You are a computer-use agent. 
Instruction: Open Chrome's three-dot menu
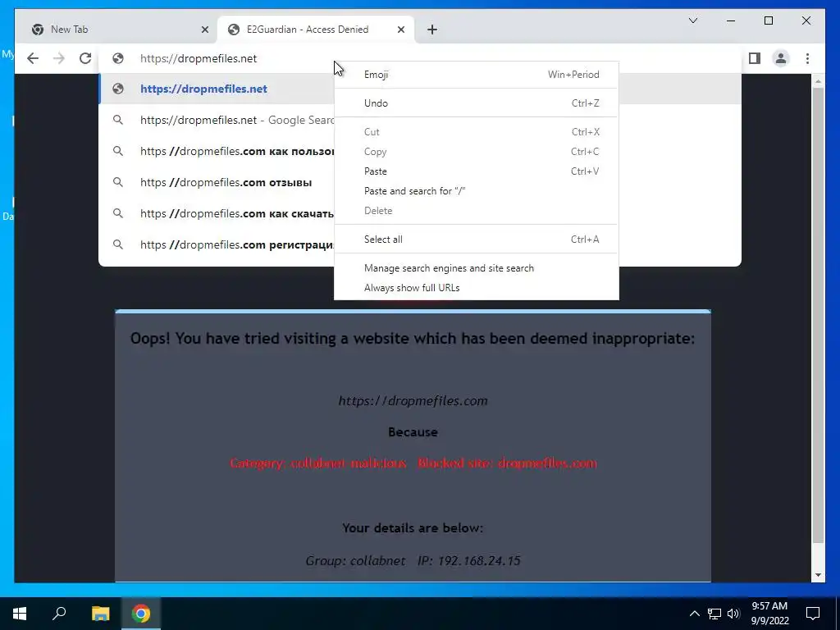click(807, 58)
